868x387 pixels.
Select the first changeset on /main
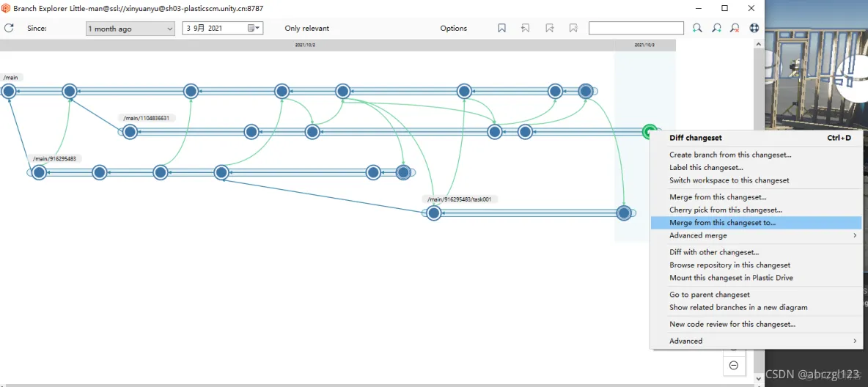[x=8, y=92]
